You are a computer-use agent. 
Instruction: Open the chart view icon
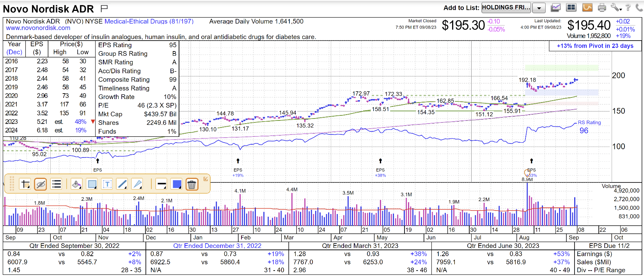(x=556, y=7)
